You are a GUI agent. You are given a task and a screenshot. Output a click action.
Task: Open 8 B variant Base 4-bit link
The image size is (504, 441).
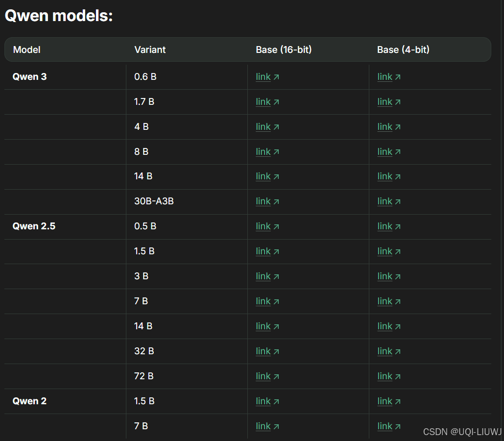tap(388, 151)
